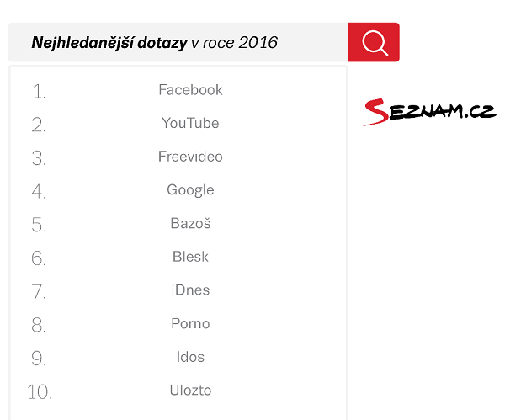505x420 pixels.
Task: Click the eighth query text in the list
Action: (190, 323)
